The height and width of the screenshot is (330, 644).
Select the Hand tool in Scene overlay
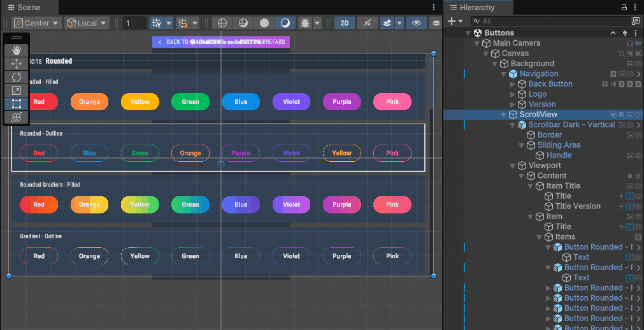point(17,50)
